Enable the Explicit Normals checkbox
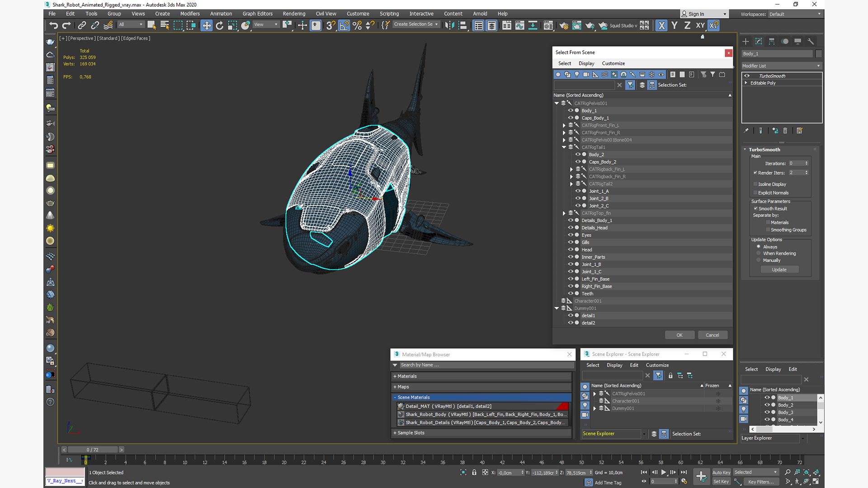 point(755,192)
